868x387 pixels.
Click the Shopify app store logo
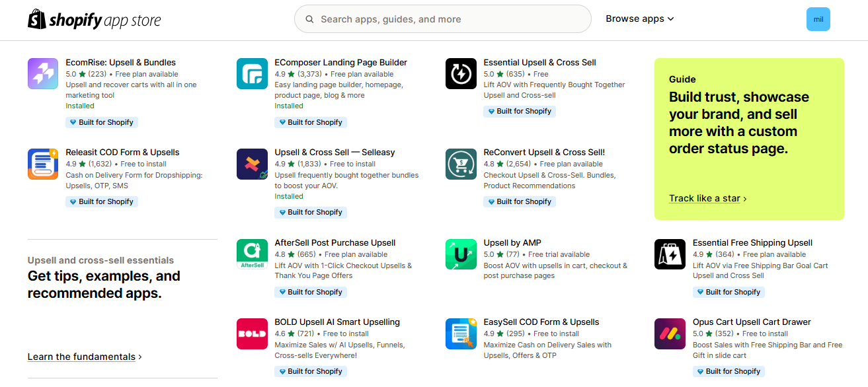click(x=95, y=19)
